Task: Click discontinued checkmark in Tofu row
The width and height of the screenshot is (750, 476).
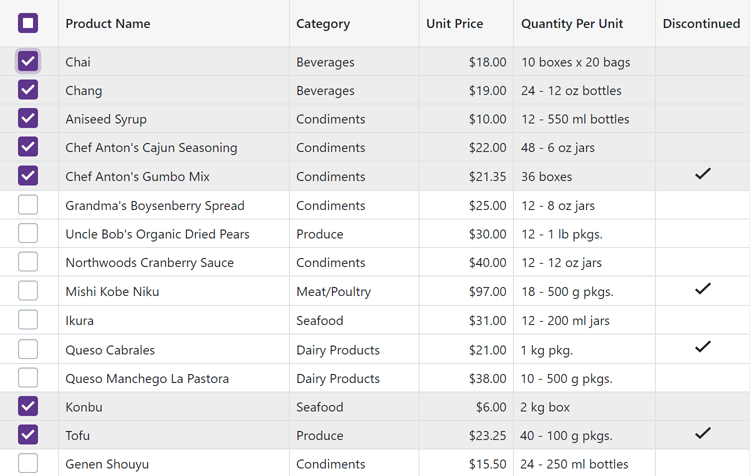Action: [x=702, y=433]
